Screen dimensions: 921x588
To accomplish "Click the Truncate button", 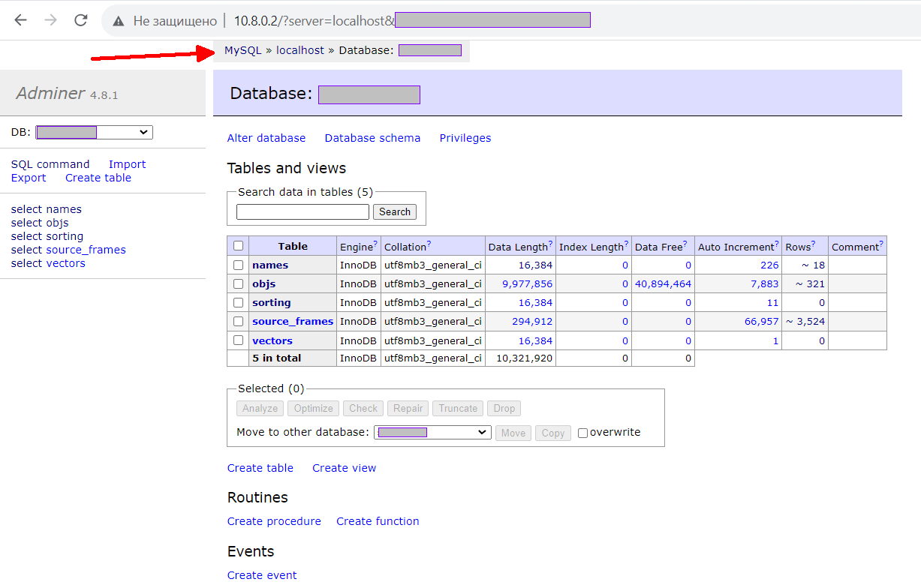I will (x=458, y=409).
